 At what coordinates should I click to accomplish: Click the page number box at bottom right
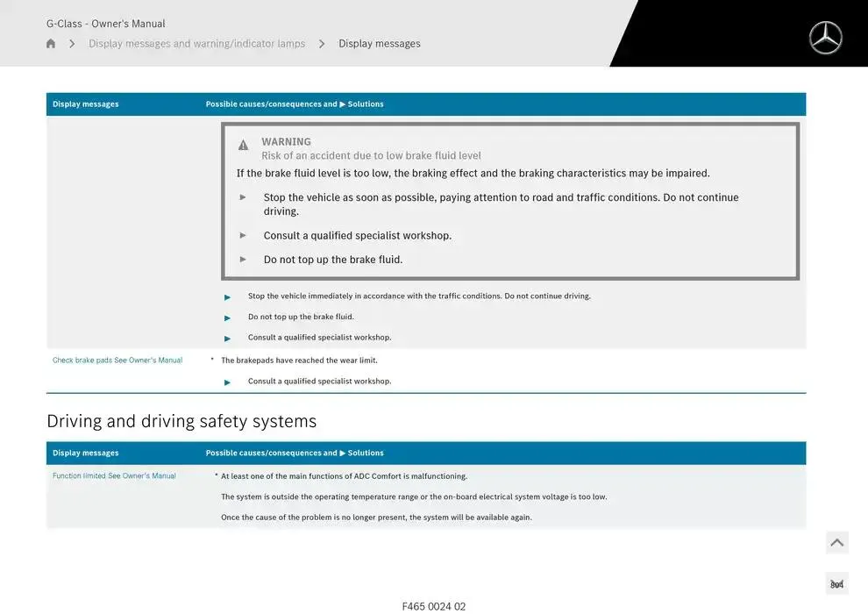[x=836, y=584]
